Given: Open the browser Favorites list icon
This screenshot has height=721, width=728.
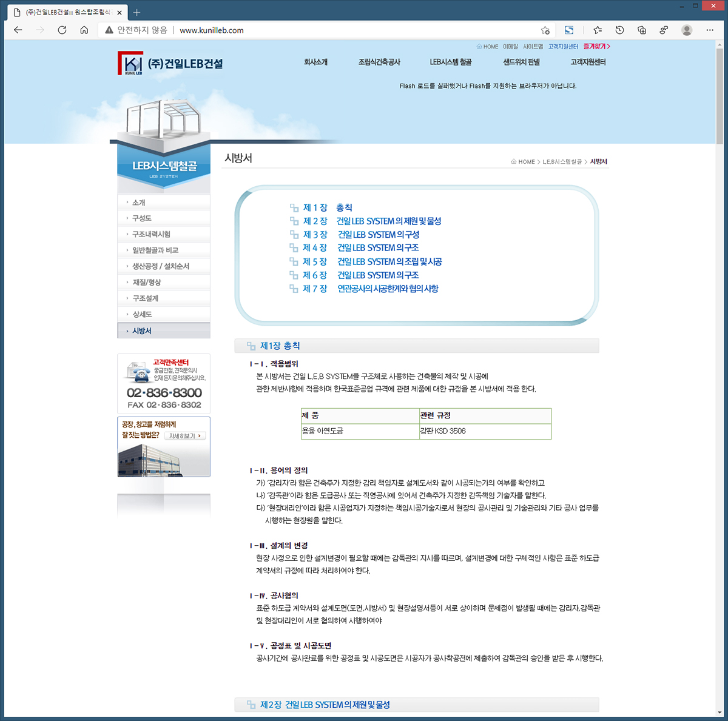Looking at the screenshot, I should pos(598,30).
